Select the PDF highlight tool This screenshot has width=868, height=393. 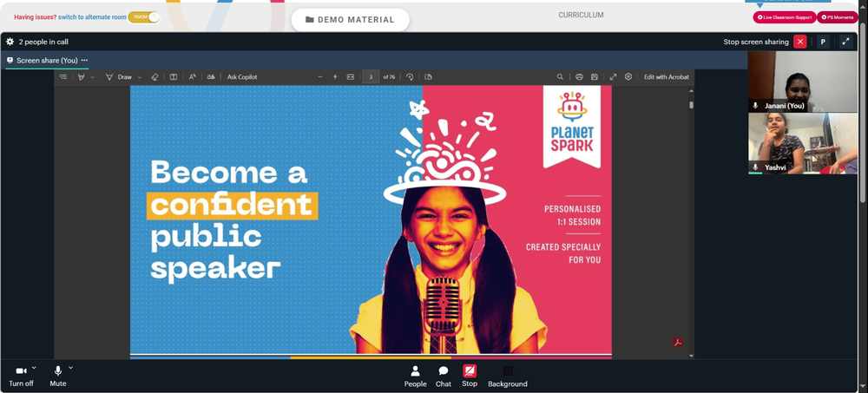(x=82, y=77)
